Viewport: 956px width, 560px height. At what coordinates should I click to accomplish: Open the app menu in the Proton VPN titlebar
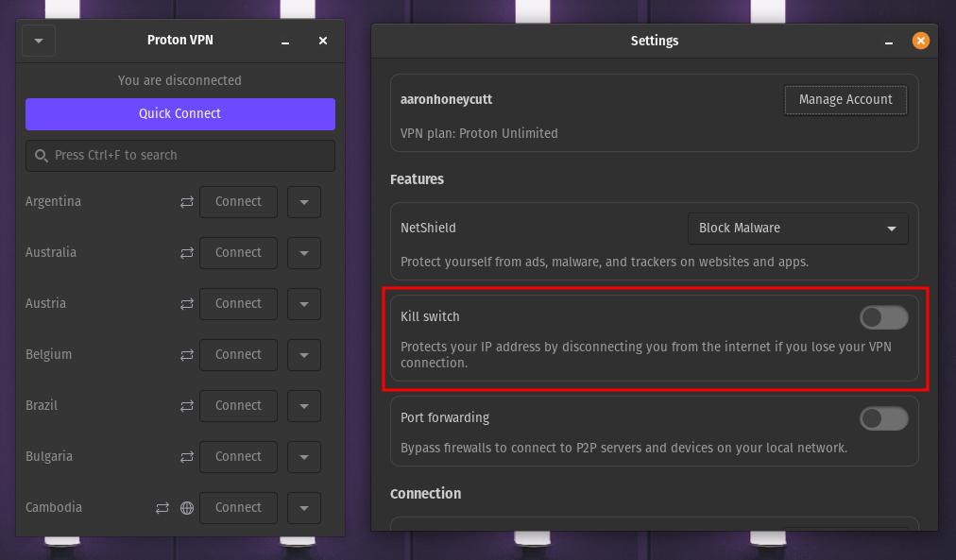pyautogui.click(x=38, y=40)
